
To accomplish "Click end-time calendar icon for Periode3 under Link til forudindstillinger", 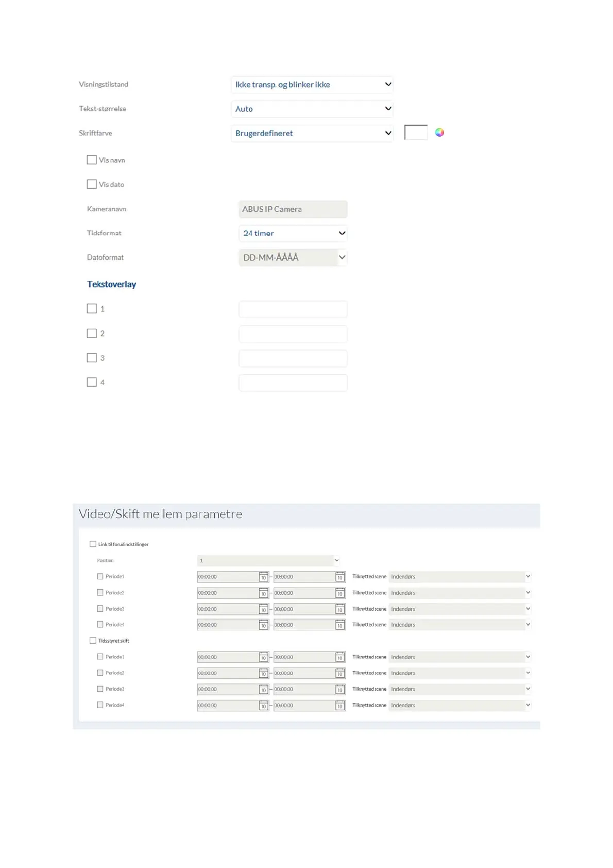I will click(340, 609).
